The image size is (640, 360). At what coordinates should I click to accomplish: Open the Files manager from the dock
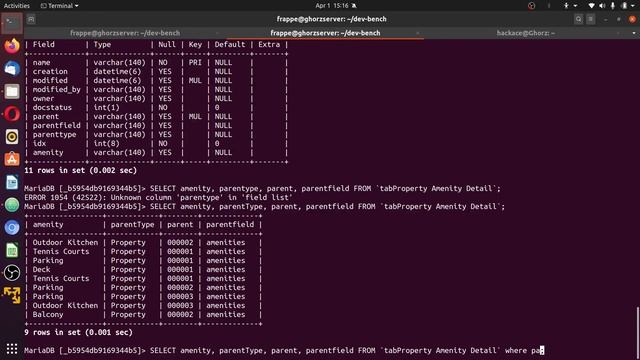[x=12, y=91]
